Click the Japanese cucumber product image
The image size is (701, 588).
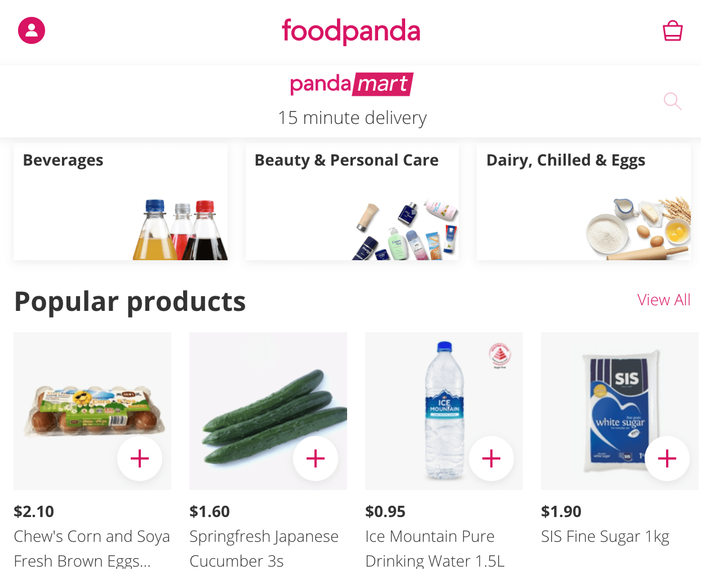[265, 406]
